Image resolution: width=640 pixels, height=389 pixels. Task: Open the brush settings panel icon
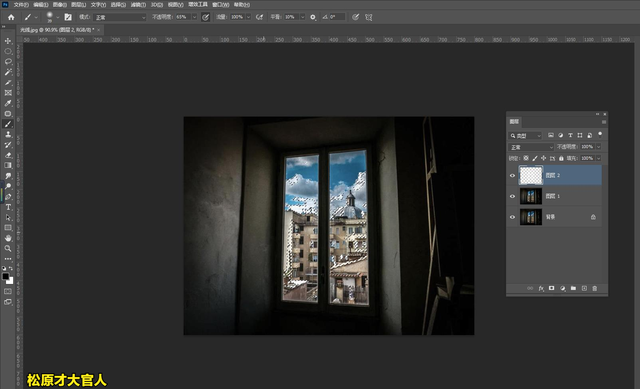pos(68,17)
